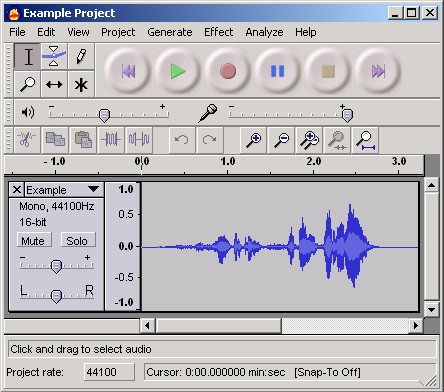Click 'Click and drag to select audio' status
The height and width of the screenshot is (392, 444).
click(x=81, y=349)
